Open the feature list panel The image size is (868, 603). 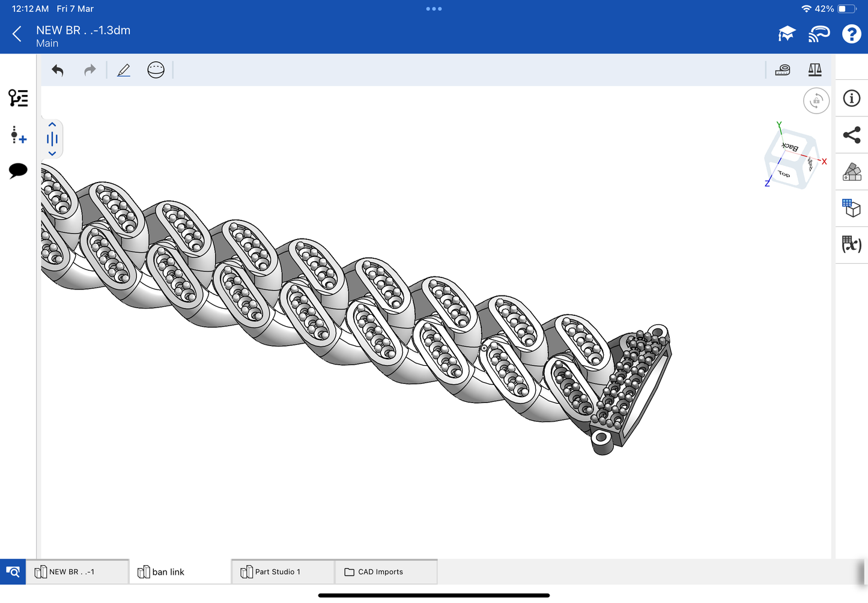click(18, 98)
